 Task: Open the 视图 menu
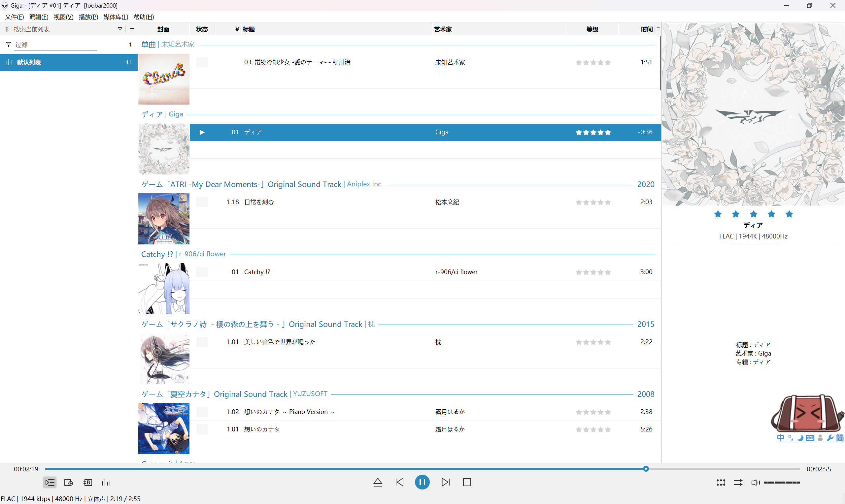(63, 17)
